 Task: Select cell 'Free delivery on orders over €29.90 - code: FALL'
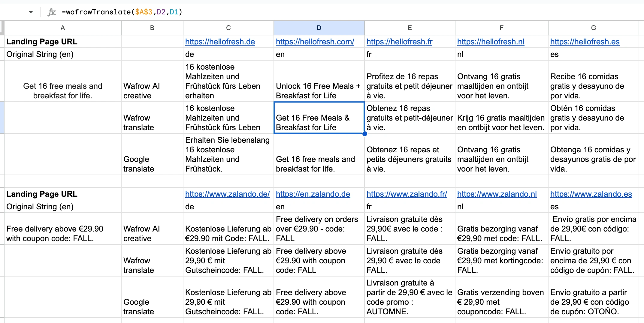pos(319,229)
